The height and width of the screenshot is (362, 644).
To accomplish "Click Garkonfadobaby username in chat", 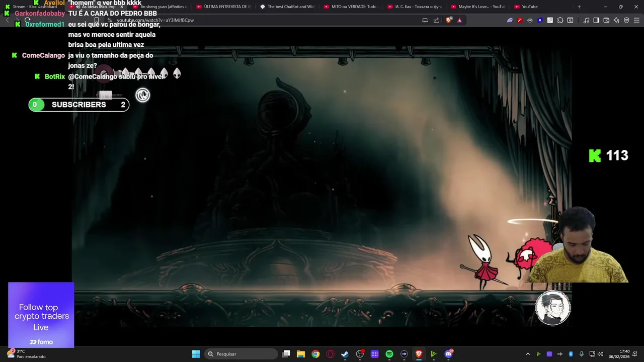I will pos(40,14).
